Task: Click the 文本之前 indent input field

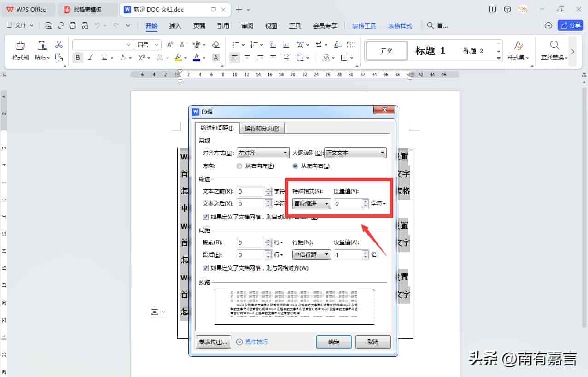Action: click(250, 191)
